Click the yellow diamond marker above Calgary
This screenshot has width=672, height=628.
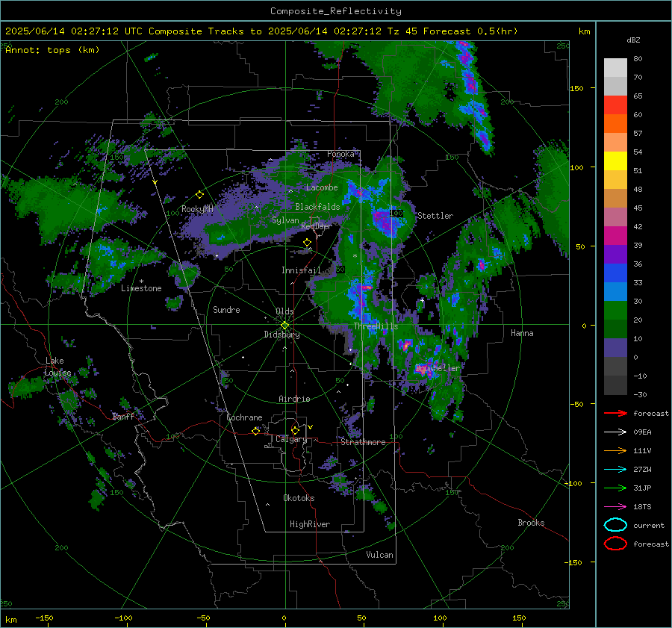pyautogui.click(x=295, y=430)
